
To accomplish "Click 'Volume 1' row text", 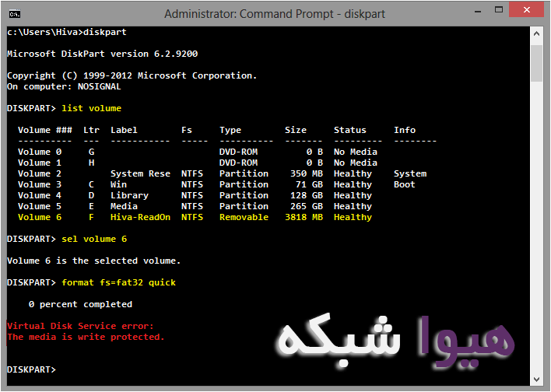I will tap(40, 163).
